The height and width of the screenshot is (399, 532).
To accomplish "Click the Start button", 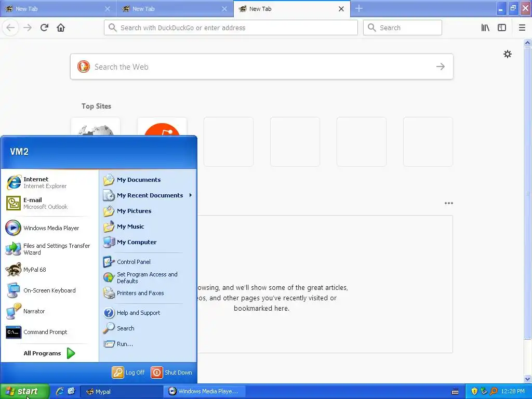I will pyautogui.click(x=24, y=392).
